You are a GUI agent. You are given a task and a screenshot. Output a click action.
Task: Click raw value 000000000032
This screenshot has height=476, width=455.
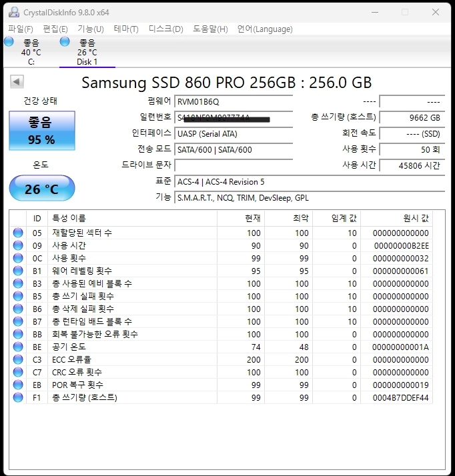click(401, 259)
